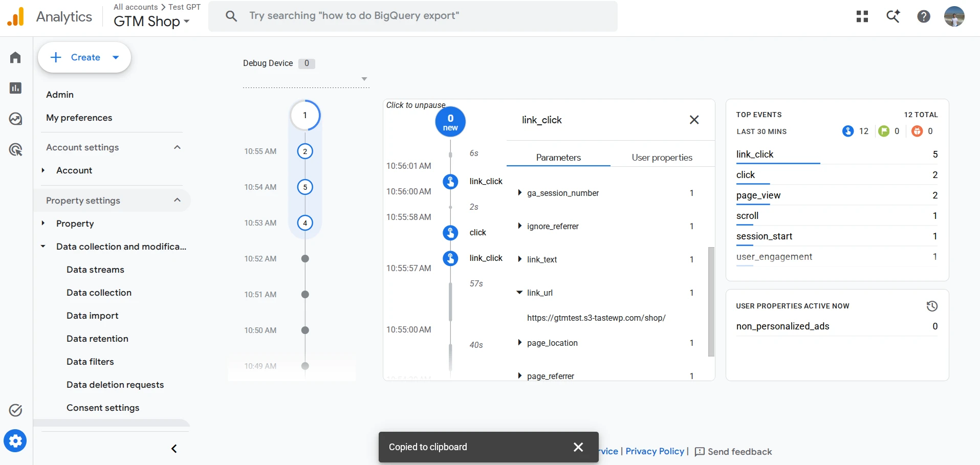This screenshot has width=980, height=465.
Task: Collapse the Account settings section
Action: (177, 147)
